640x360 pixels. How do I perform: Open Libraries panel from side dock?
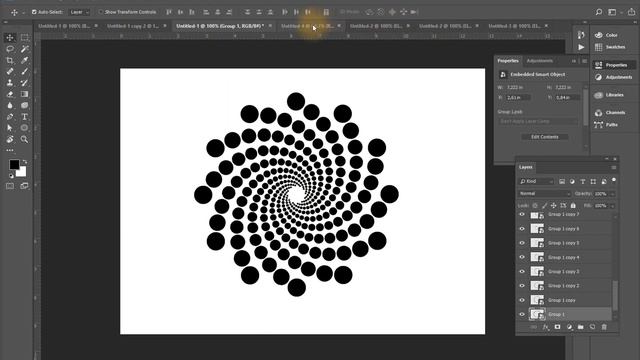[x=610, y=95]
